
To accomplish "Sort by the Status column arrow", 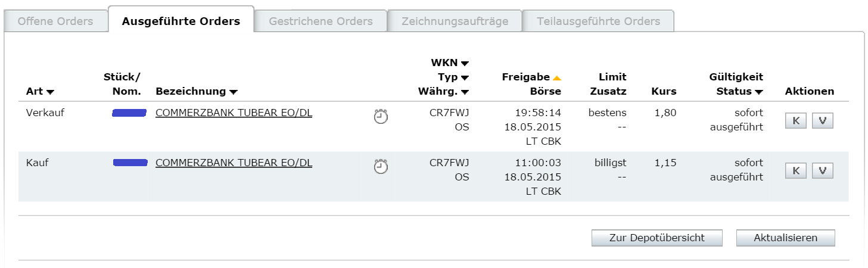I will (x=759, y=92).
